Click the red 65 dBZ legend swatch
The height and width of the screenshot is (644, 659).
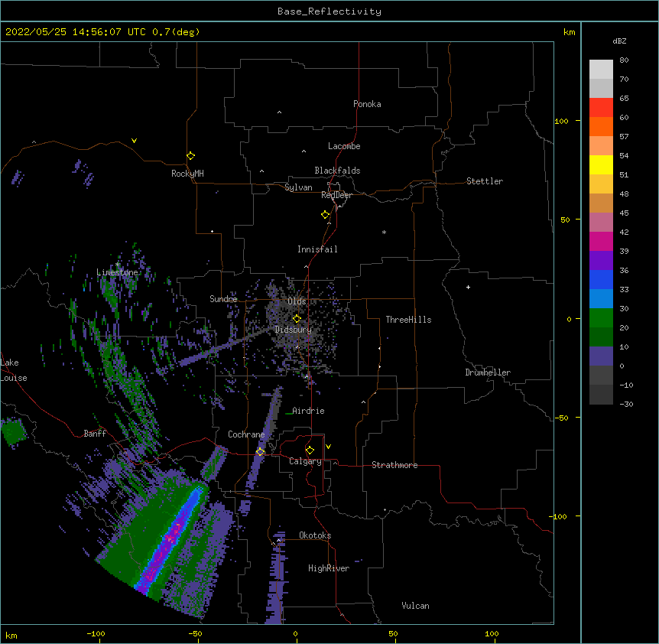click(x=601, y=107)
